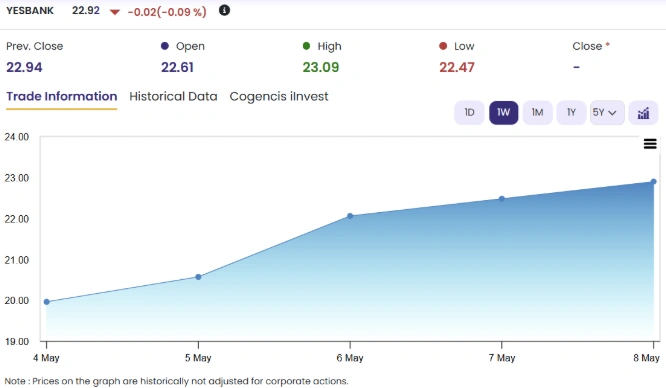666x388 pixels.
Task: Click the 6 May data point
Action: point(350,216)
